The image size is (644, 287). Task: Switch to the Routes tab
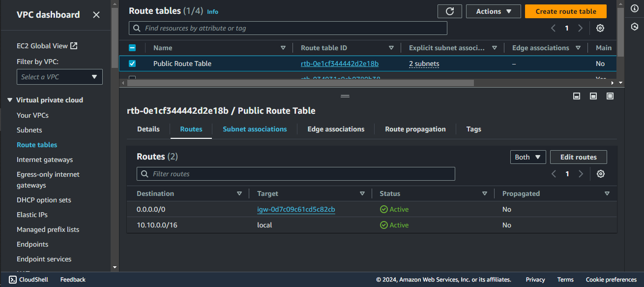(191, 129)
